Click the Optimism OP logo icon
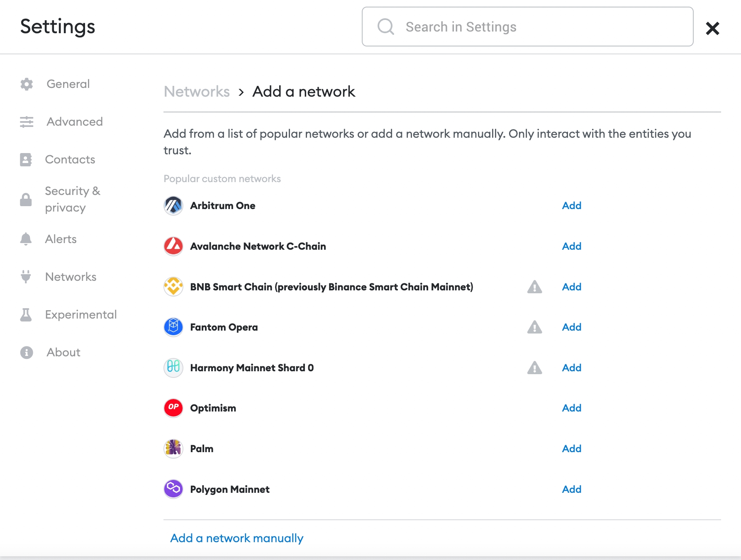 pos(173,408)
